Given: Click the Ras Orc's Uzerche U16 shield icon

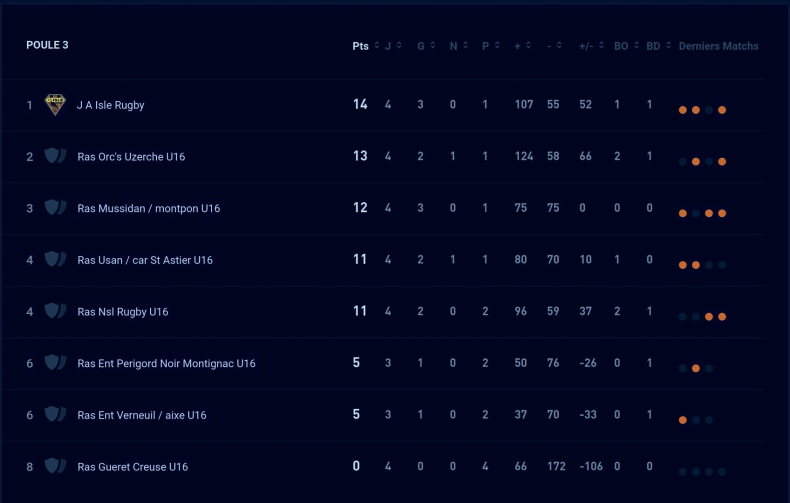Looking at the screenshot, I should click(x=55, y=157).
